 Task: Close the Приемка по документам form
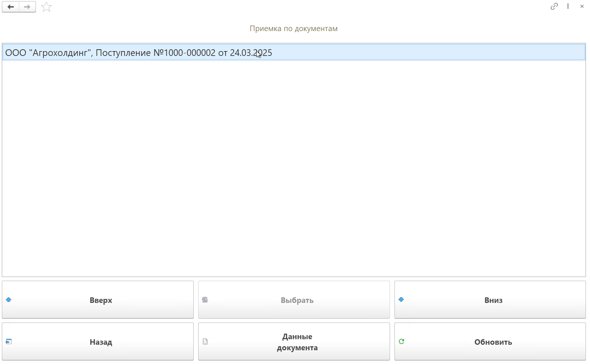pyautogui.click(x=582, y=6)
